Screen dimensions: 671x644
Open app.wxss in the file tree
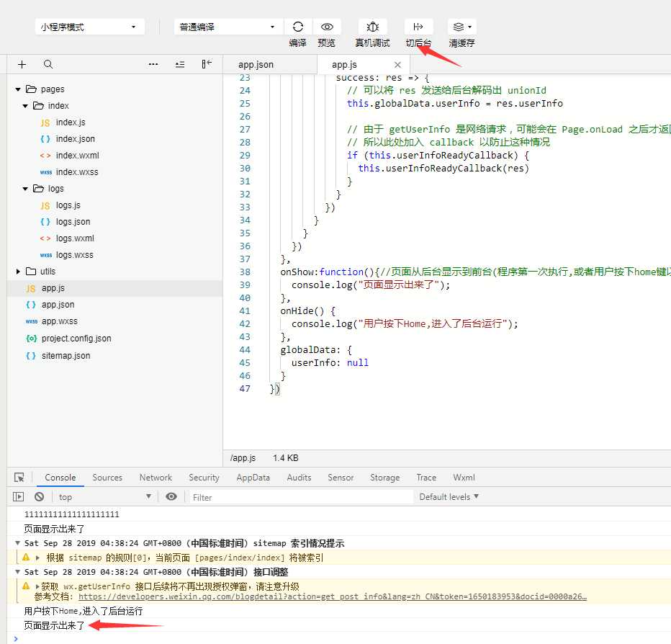click(60, 321)
